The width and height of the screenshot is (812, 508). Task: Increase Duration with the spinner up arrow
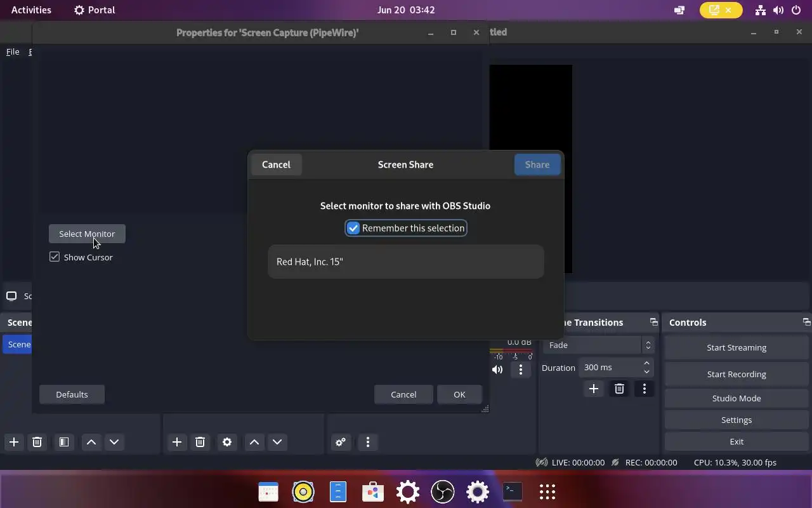click(646, 363)
